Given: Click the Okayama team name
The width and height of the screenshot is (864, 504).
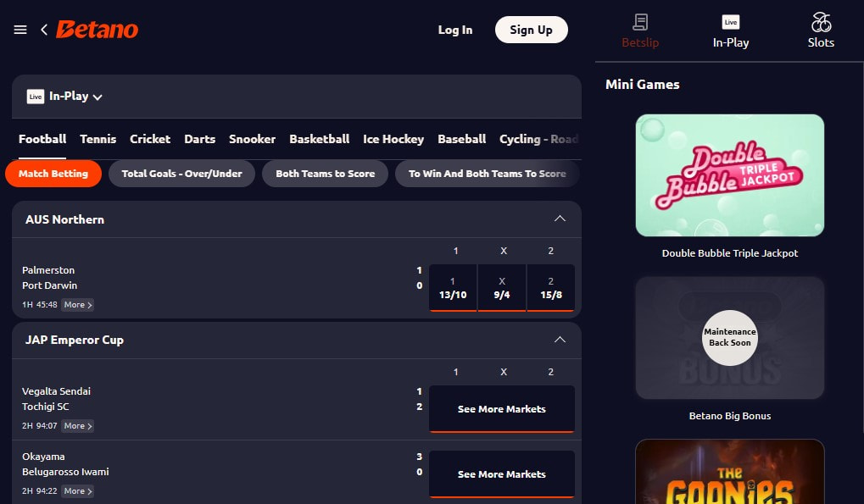Looking at the screenshot, I should tap(43, 457).
